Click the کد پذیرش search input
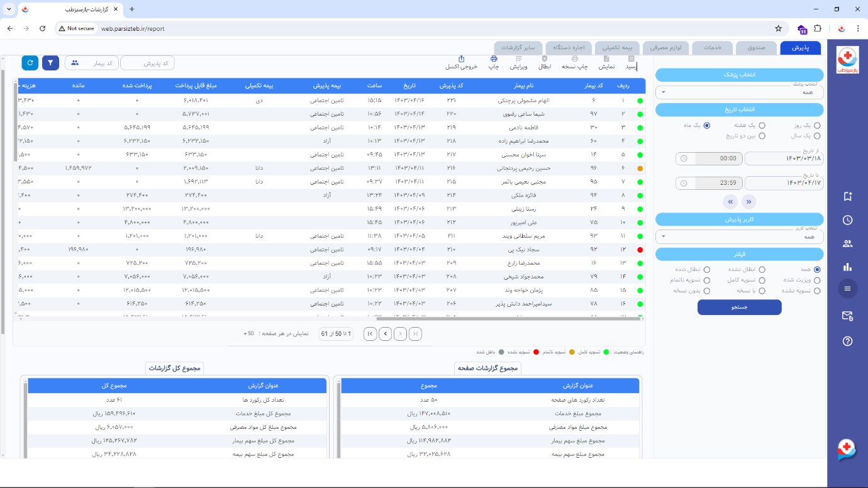Viewport: 868px width, 488px height. pos(147,63)
